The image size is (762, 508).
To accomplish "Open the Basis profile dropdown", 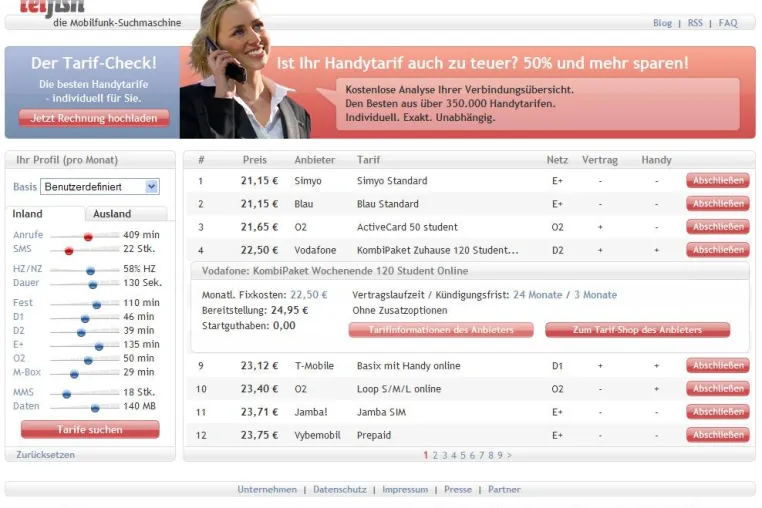I will tap(100, 187).
